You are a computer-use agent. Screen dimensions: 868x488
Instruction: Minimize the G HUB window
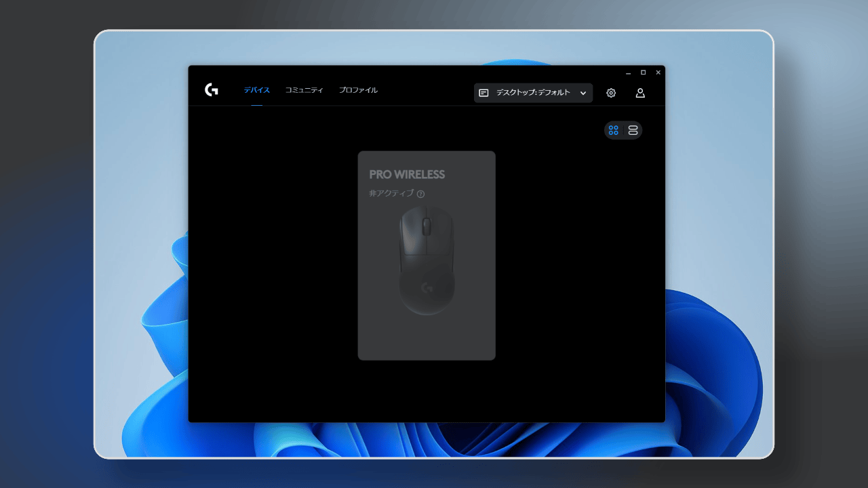click(629, 73)
